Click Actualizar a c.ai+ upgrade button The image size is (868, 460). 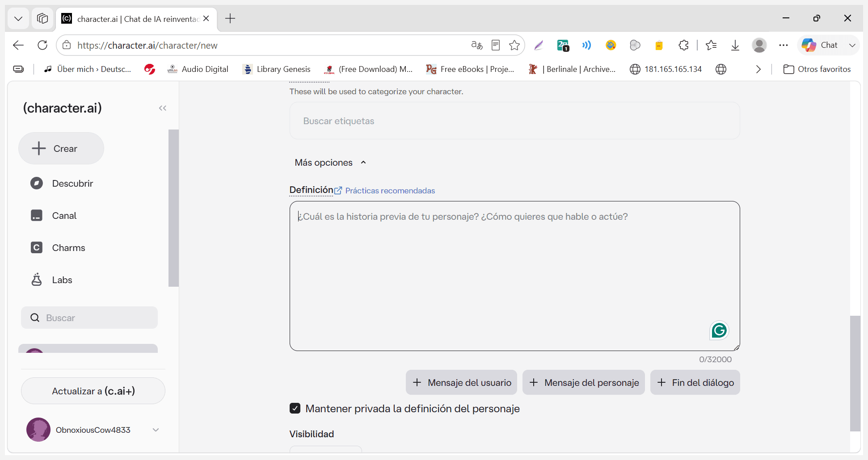click(93, 391)
